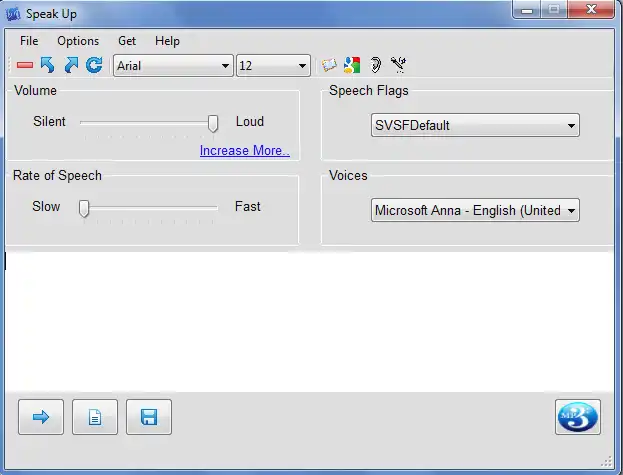
Task: Click the blue arrow button at bottom
Action: coord(41,417)
